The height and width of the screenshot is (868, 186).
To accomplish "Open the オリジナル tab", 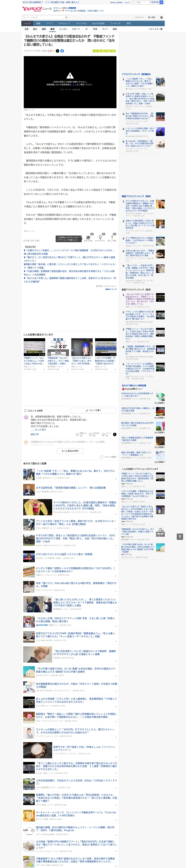I will pos(81,24).
